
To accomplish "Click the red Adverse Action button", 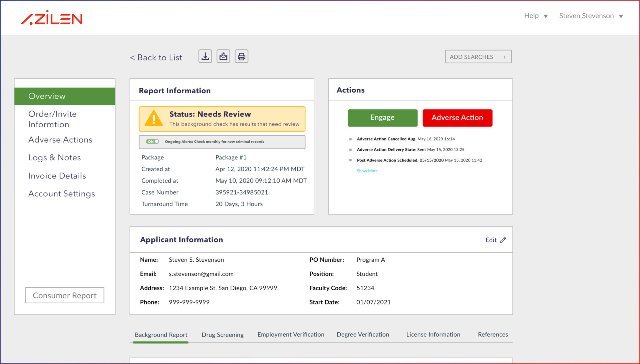I will tap(457, 118).
